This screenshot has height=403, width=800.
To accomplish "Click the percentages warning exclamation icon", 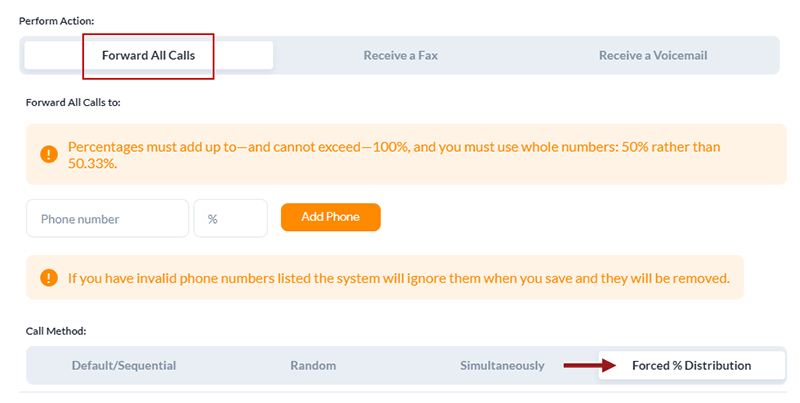I will pyautogui.click(x=49, y=154).
